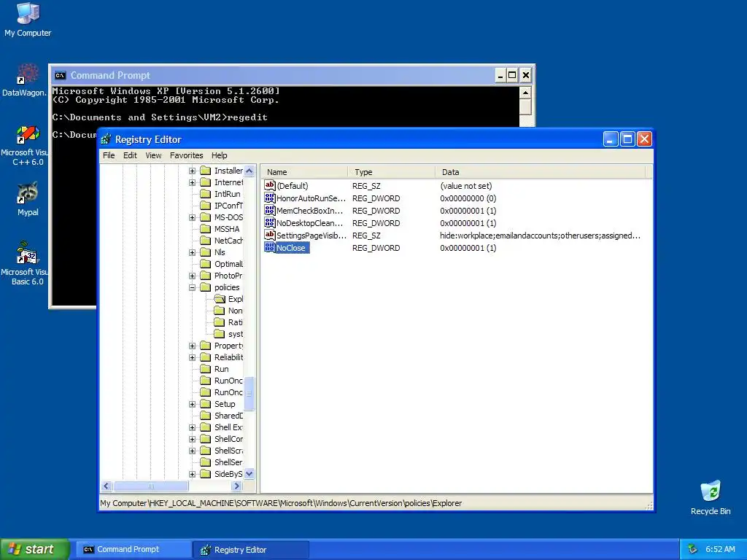Viewport: 747px width, 560px height.
Task: Open the Help menu
Action: [219, 155]
